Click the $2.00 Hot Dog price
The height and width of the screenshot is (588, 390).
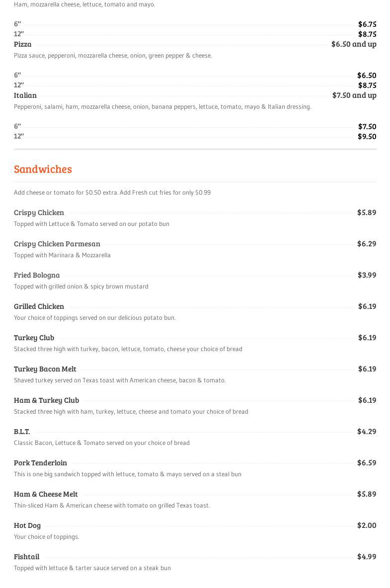click(x=367, y=525)
